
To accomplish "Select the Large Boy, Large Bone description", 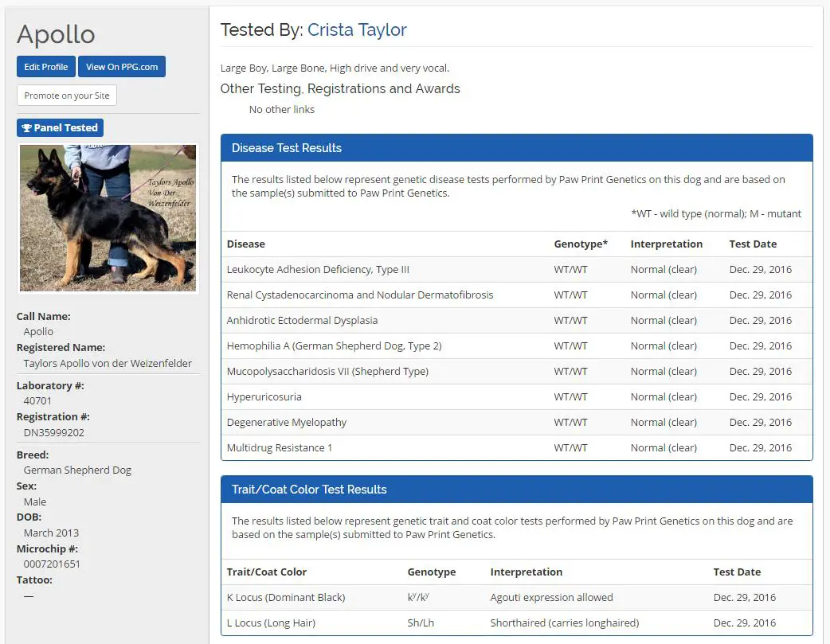I will coord(335,68).
